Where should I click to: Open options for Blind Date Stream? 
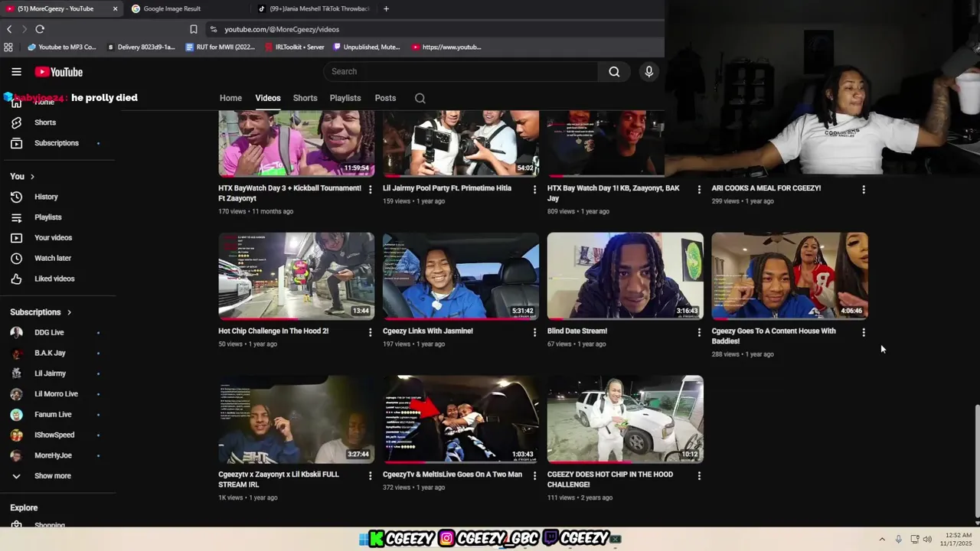pos(698,332)
